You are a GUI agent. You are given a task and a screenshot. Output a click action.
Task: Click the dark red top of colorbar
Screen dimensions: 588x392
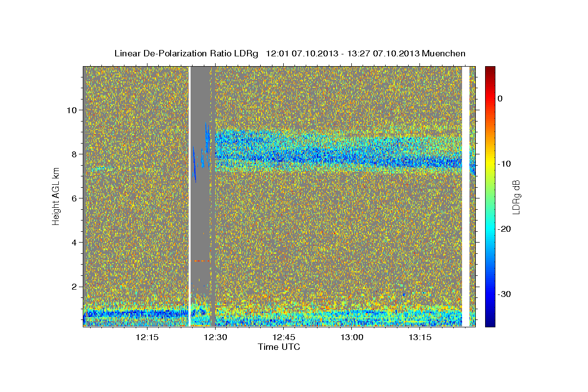point(490,70)
